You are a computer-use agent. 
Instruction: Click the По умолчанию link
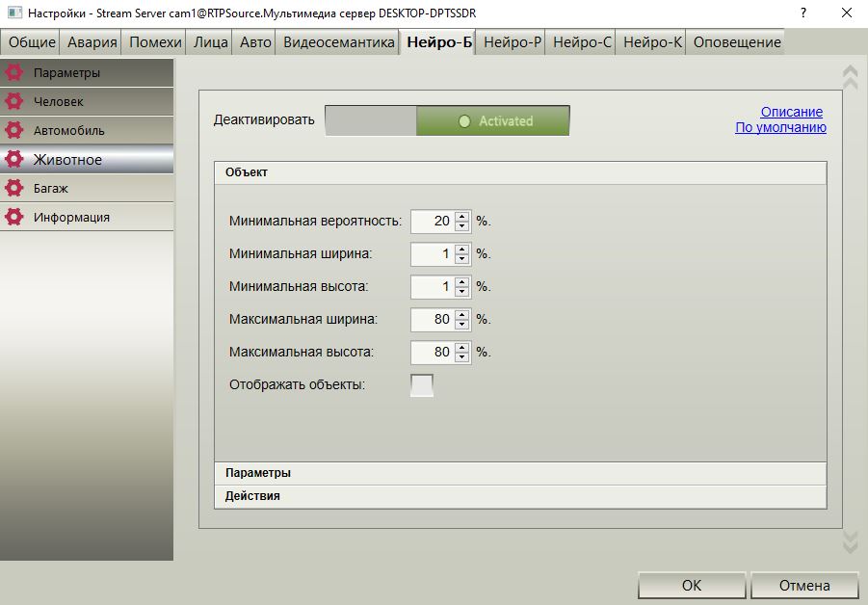point(780,127)
